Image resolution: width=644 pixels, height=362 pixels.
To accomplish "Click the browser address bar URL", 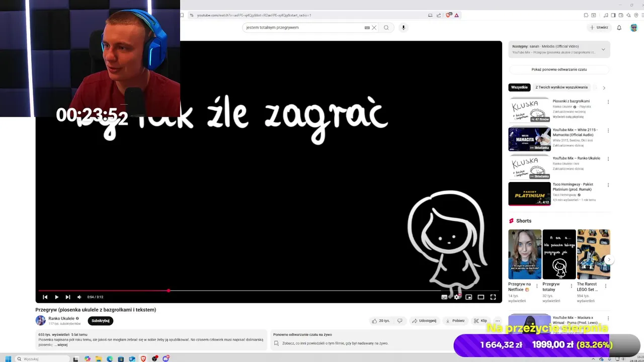I will point(254,15).
